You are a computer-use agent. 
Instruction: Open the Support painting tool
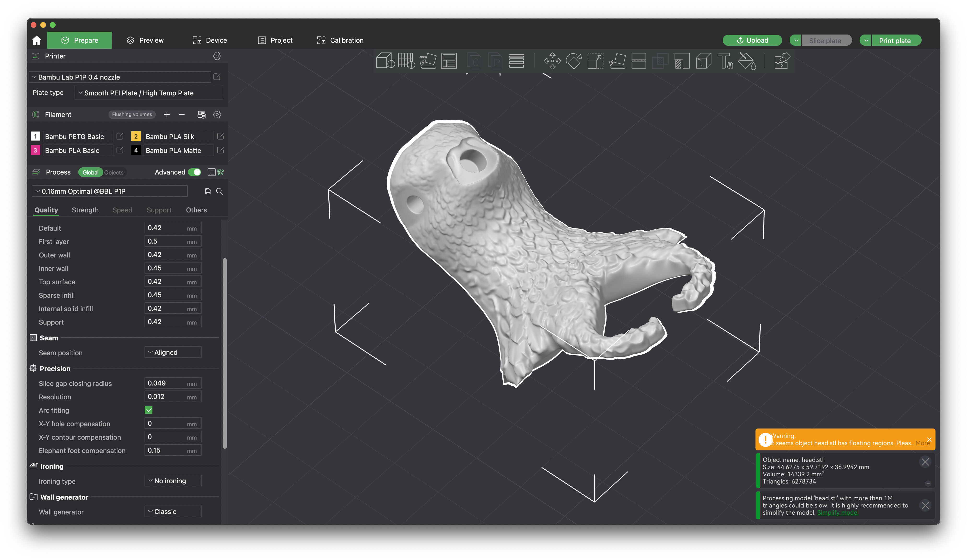pyautogui.click(x=682, y=61)
